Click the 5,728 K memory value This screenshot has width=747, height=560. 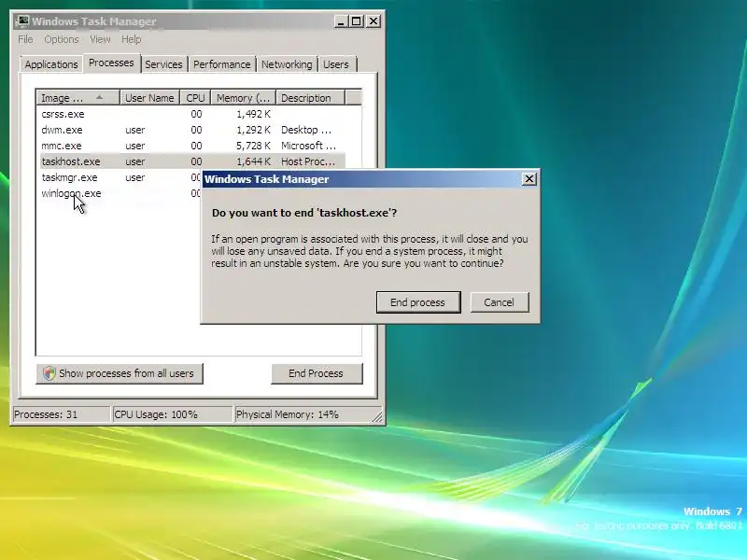click(253, 146)
